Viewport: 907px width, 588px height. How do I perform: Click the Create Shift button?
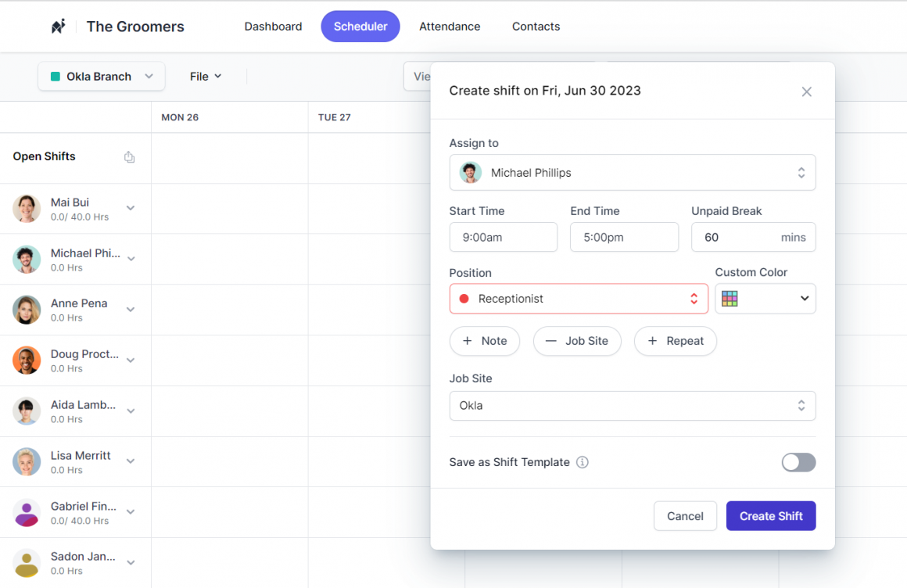click(x=770, y=516)
